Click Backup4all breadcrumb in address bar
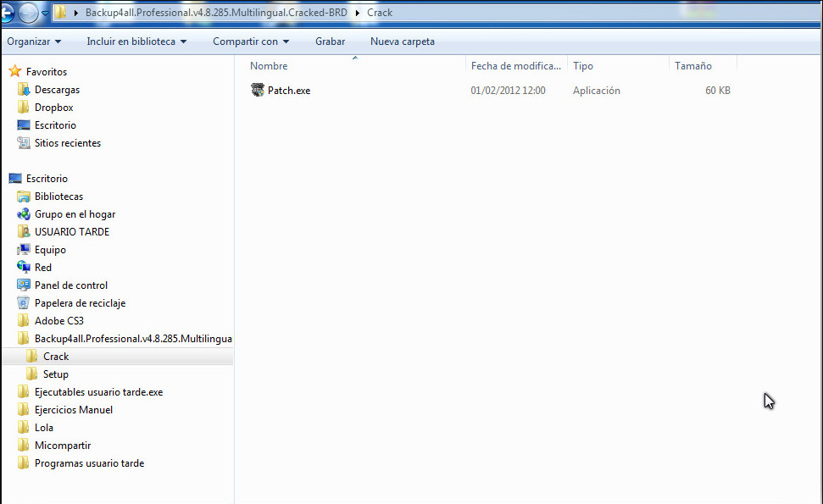Screen dimensions: 823x504 [216, 13]
